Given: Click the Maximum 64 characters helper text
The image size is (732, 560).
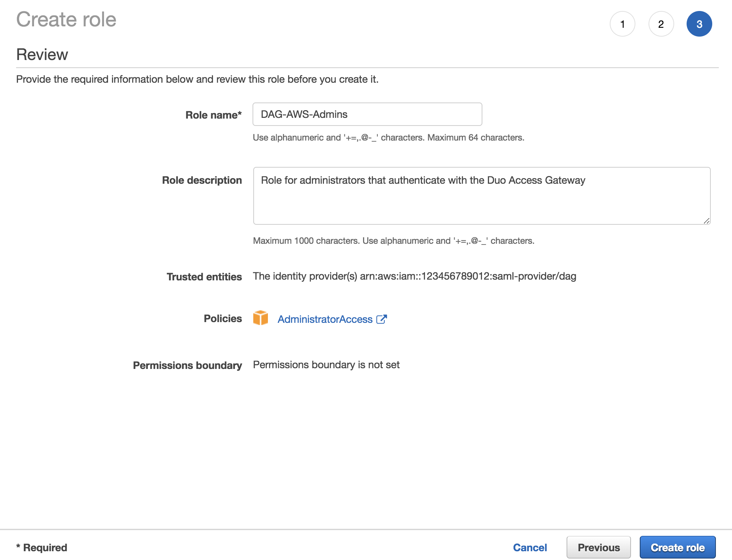Looking at the screenshot, I should 388,138.
